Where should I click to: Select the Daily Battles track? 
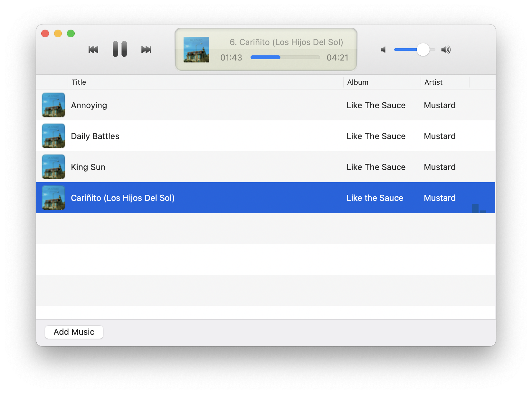pos(266,136)
